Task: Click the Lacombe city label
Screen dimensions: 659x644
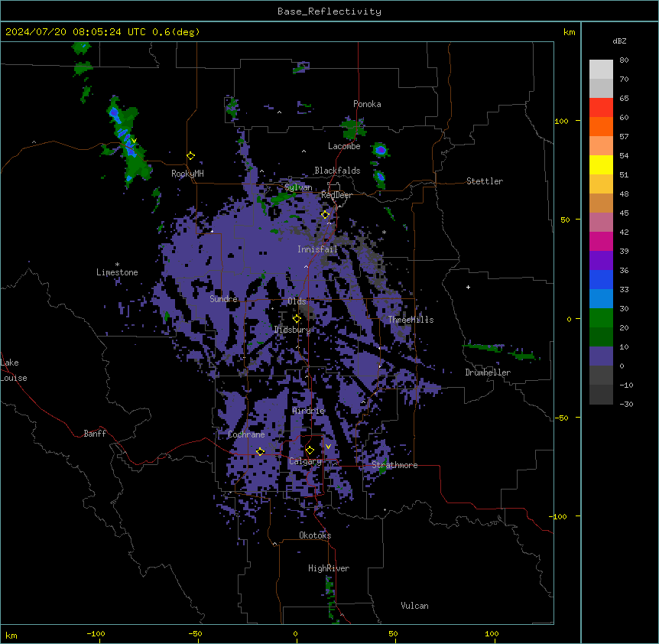Action: [344, 146]
